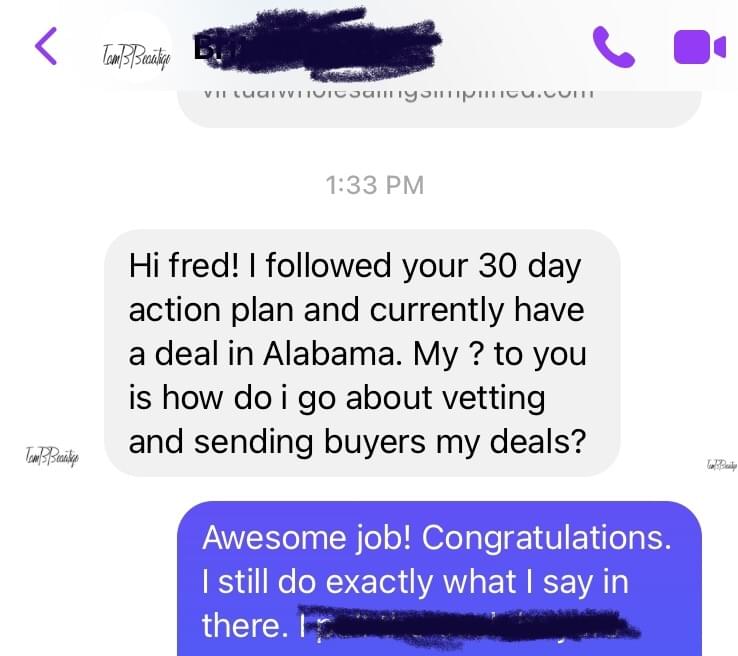Screen dimensions: 738x656
Task: Tap the tiny seen-receipt avatar at right edge
Action: tap(719, 463)
